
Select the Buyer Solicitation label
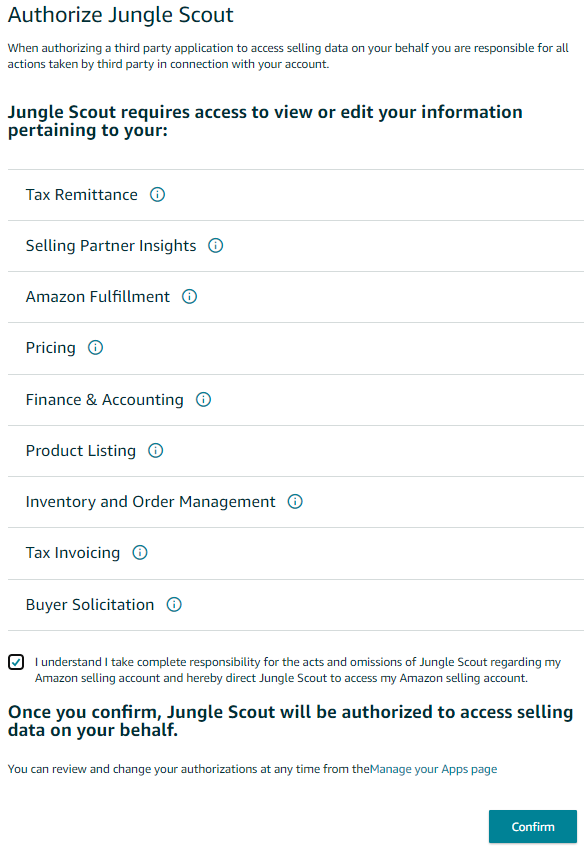point(90,604)
